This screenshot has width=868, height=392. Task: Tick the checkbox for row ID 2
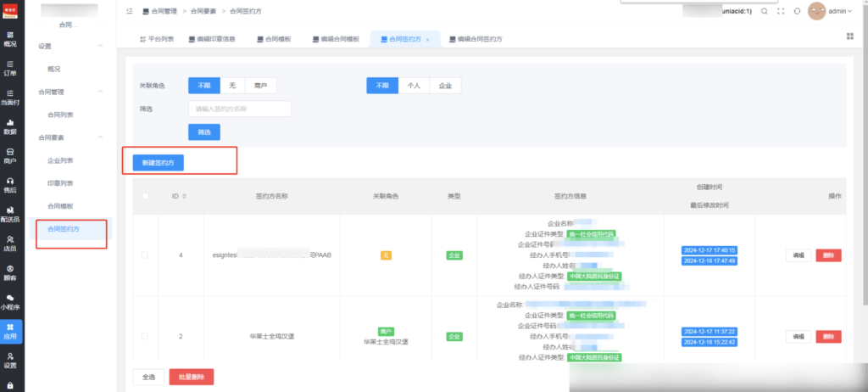pyautogui.click(x=144, y=337)
